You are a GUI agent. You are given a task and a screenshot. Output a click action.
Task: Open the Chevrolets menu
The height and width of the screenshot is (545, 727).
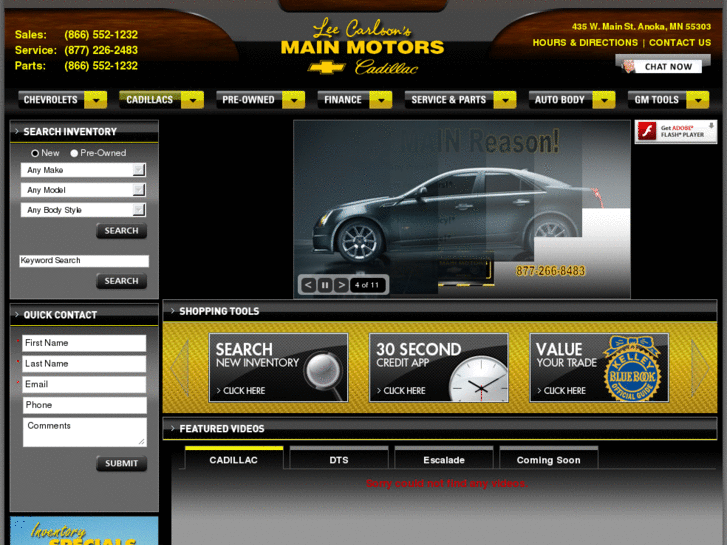(51, 100)
